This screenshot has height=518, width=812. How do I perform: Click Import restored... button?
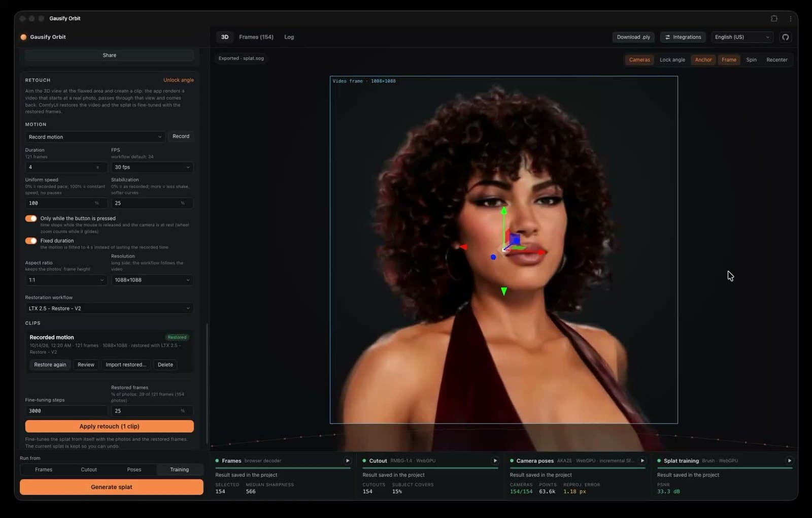point(125,365)
